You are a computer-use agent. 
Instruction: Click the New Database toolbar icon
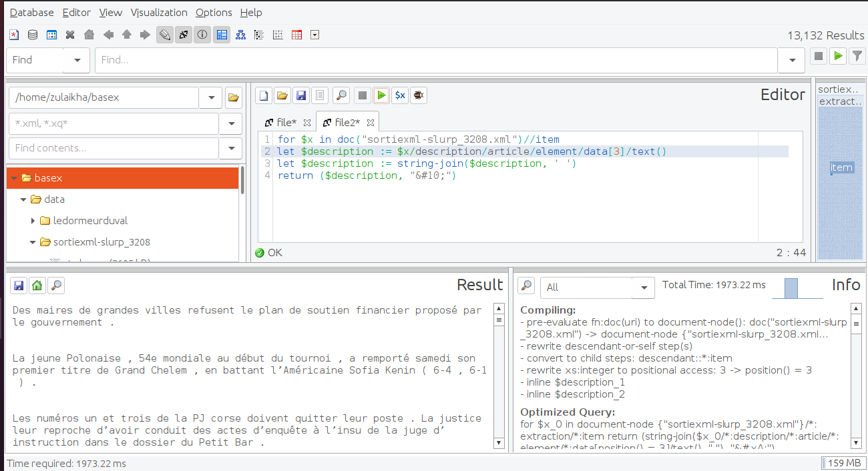[x=15, y=35]
